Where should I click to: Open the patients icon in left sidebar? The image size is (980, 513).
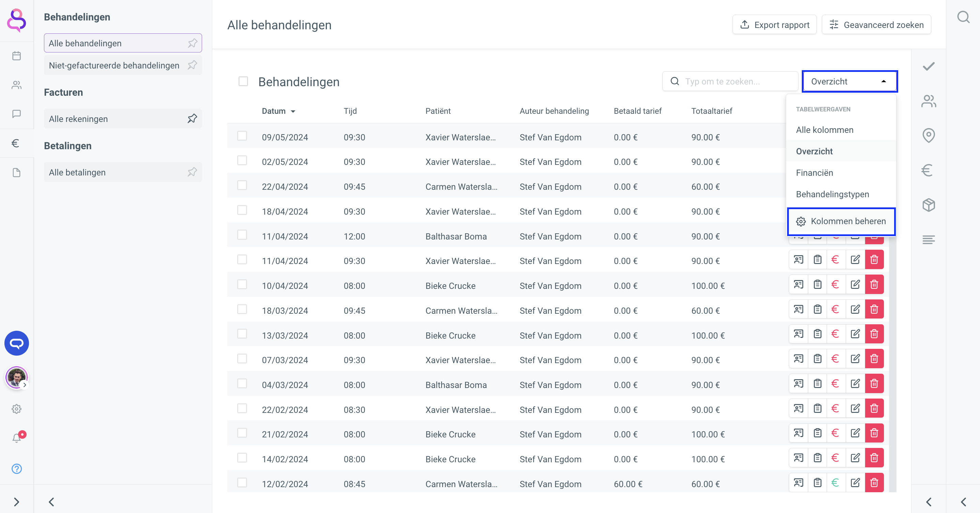(x=16, y=85)
